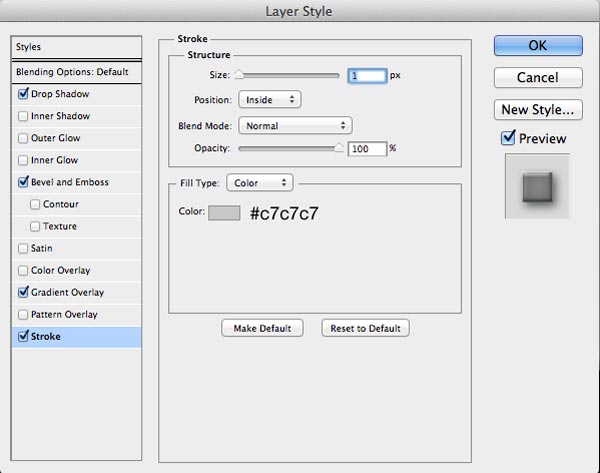Toggle the Preview checkbox
Image resolution: width=600 pixels, height=473 pixels.
pos(508,138)
